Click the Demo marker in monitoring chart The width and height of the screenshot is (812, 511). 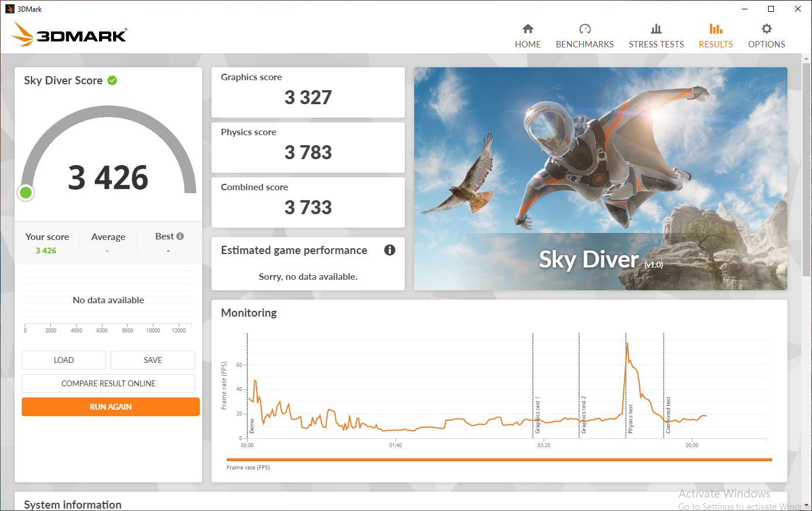tap(252, 426)
